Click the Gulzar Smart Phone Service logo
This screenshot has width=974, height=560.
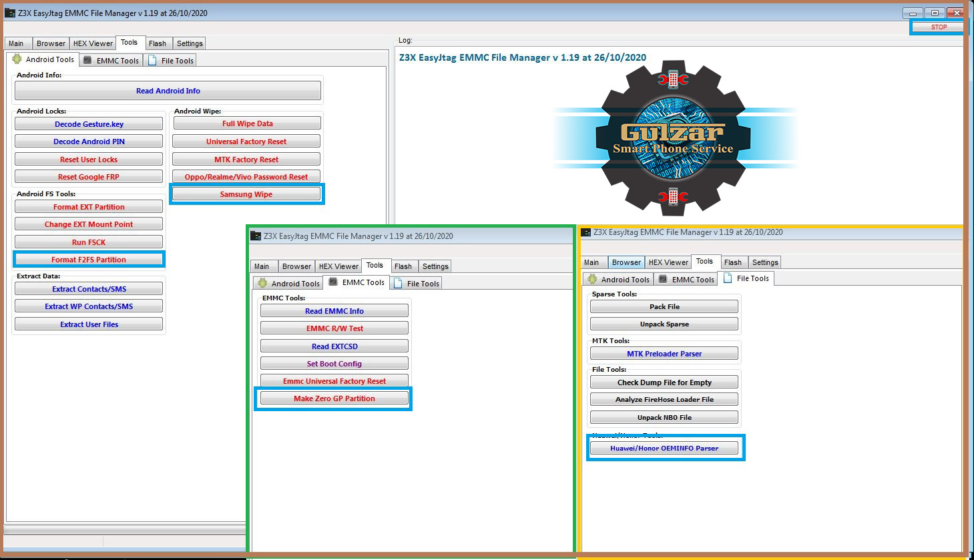click(x=673, y=138)
